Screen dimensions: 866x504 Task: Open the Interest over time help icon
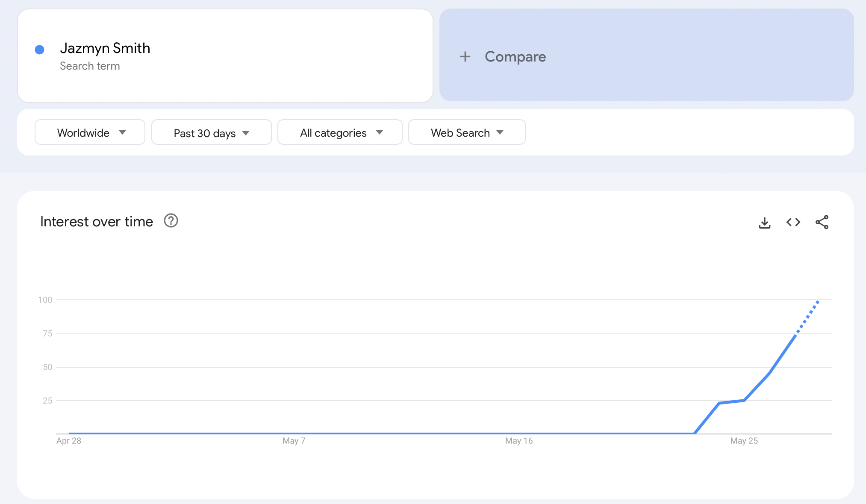[171, 221]
